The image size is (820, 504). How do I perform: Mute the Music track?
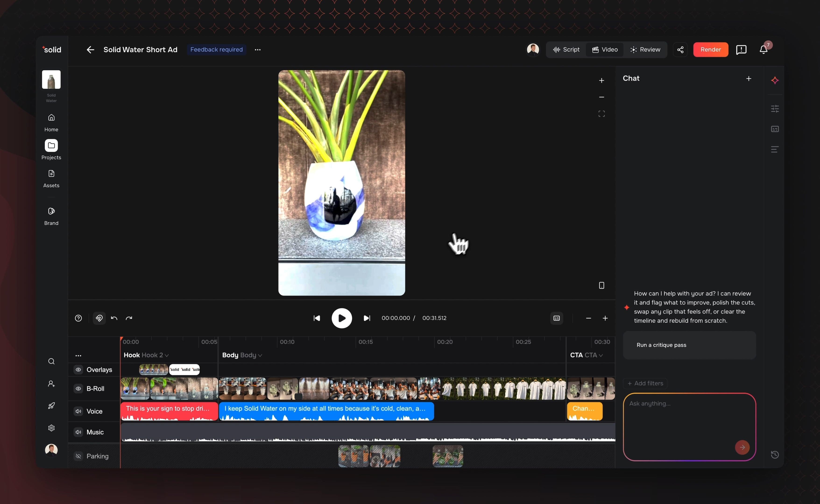(x=78, y=432)
